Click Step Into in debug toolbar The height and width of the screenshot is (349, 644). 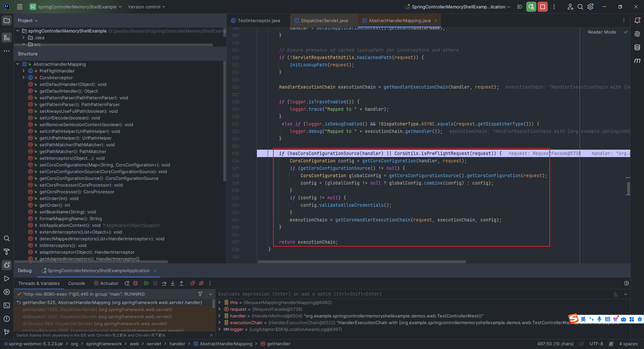(173, 284)
